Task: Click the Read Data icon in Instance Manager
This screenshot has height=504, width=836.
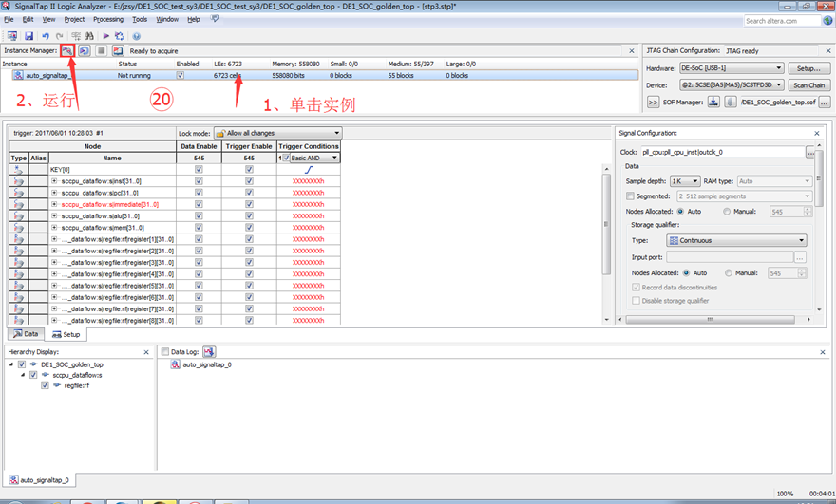Action: pos(118,50)
